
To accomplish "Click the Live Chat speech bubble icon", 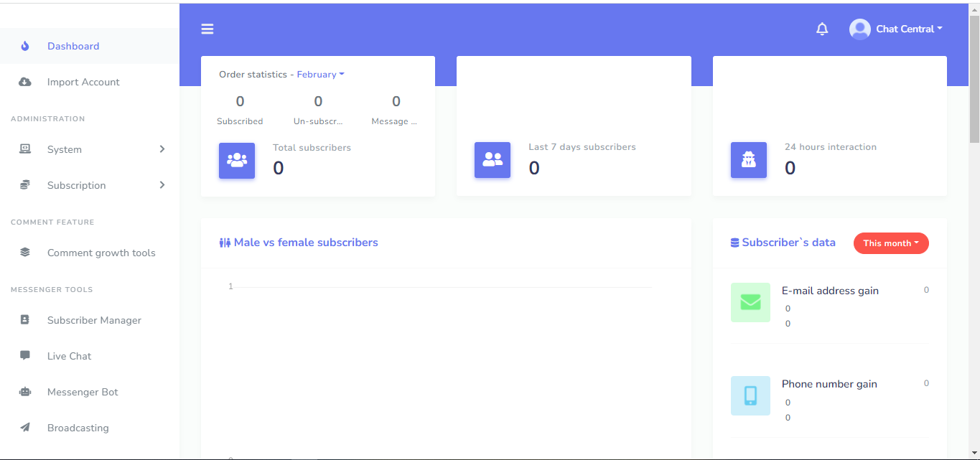I will pyautogui.click(x=25, y=355).
